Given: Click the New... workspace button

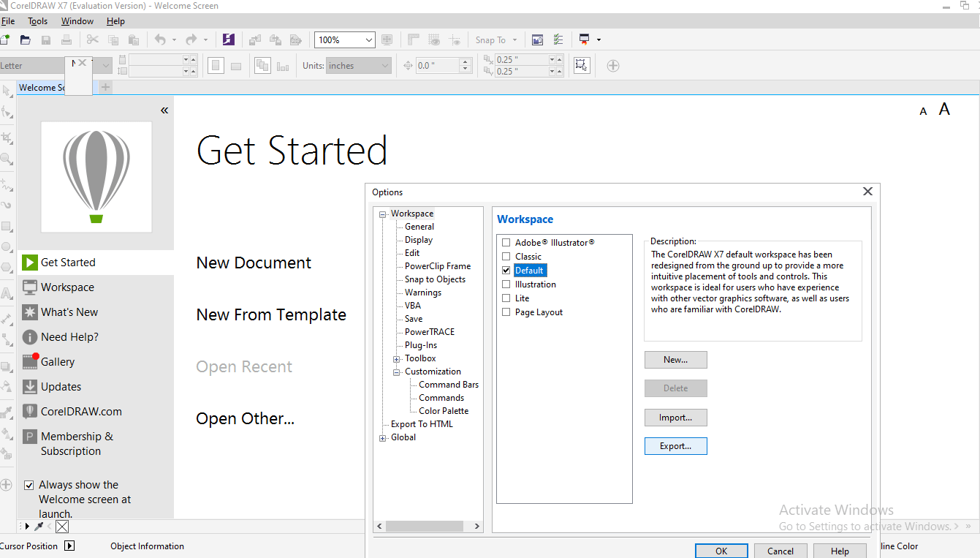Looking at the screenshot, I should pyautogui.click(x=676, y=360).
